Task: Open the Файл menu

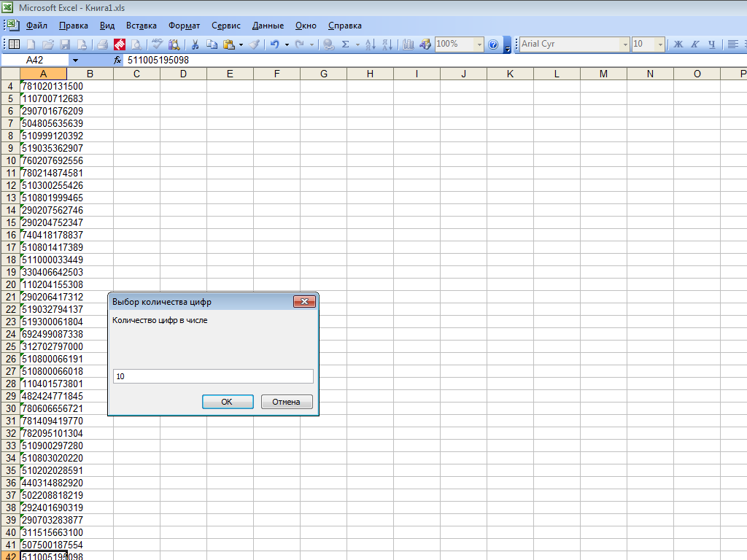Action: (x=36, y=26)
